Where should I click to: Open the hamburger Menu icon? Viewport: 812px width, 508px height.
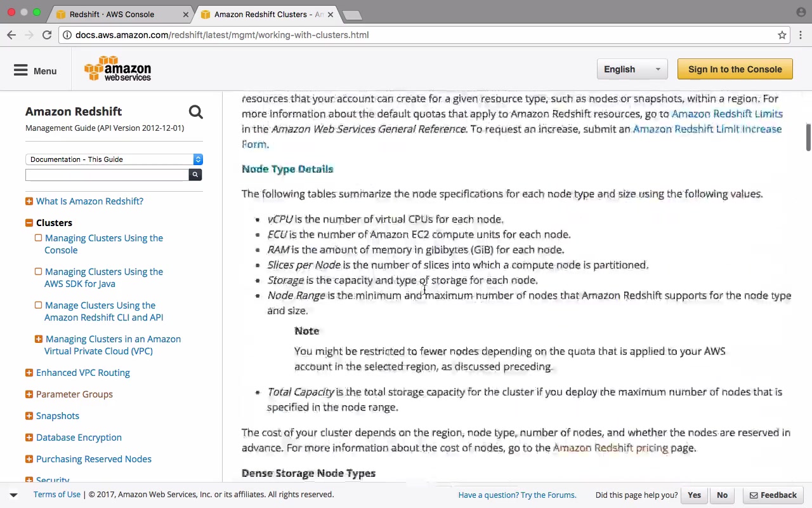(21, 70)
